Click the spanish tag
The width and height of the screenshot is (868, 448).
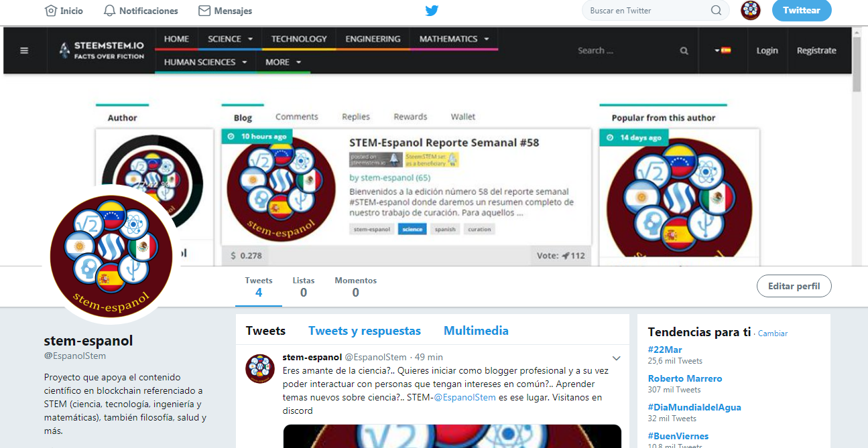pos(445,229)
